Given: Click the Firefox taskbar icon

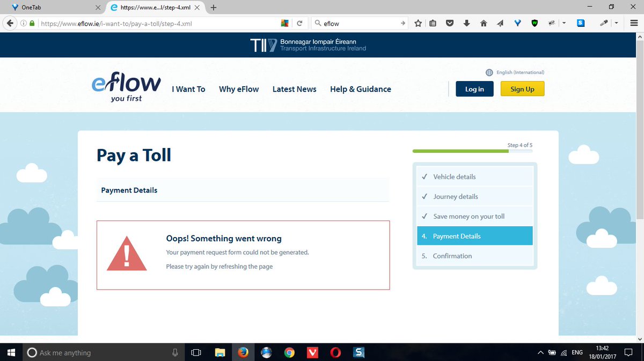Looking at the screenshot, I should (x=243, y=352).
